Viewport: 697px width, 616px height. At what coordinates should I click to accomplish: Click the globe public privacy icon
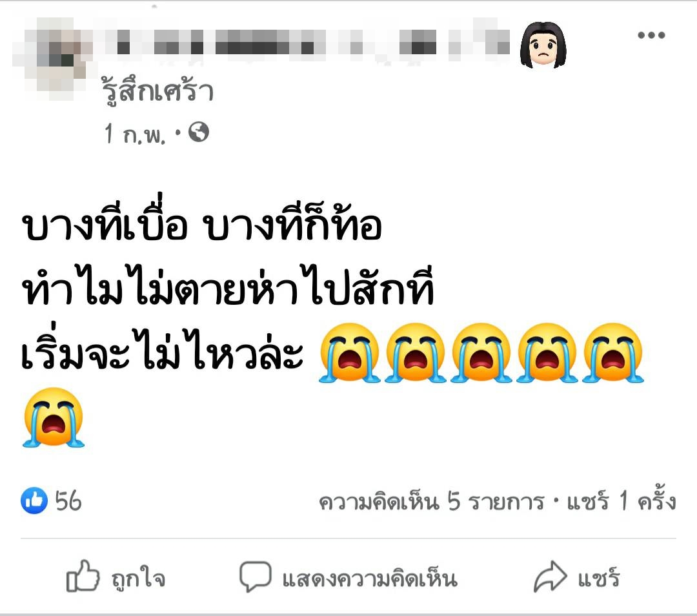[x=199, y=132]
